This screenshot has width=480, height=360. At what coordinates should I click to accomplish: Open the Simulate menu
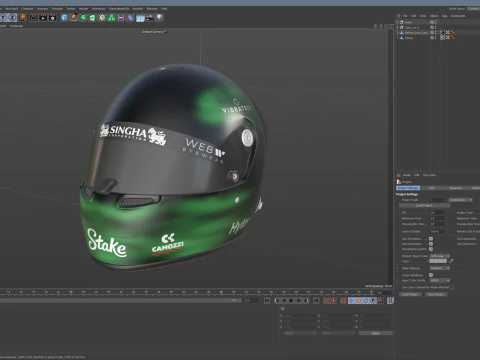57,9
